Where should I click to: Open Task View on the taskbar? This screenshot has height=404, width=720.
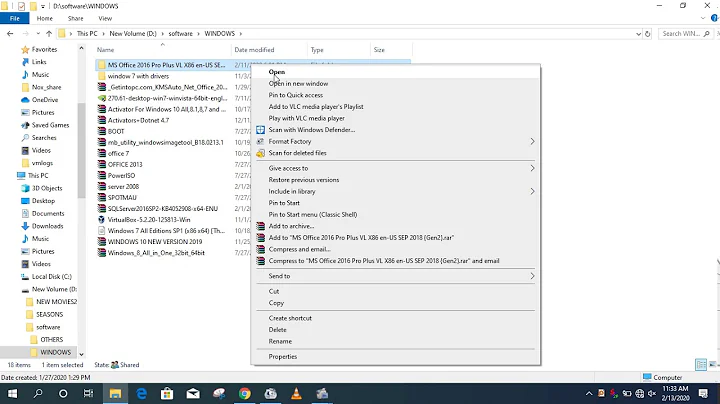click(88, 393)
